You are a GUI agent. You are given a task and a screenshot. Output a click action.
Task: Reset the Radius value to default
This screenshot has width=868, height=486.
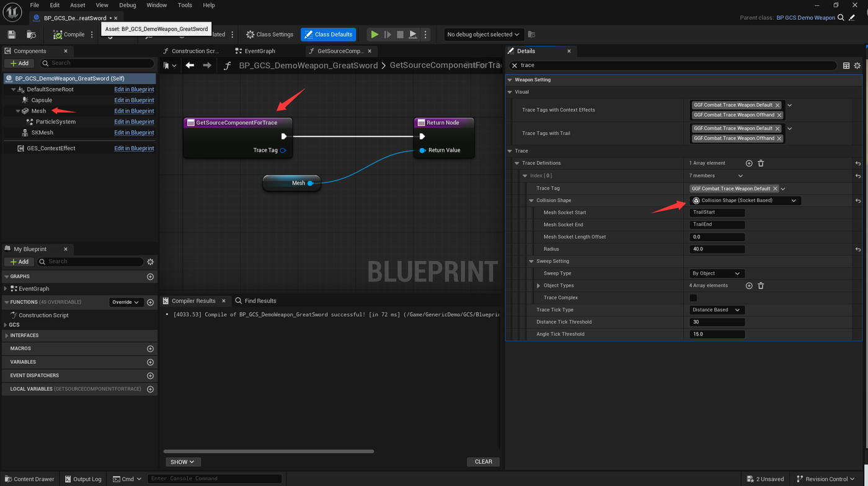click(x=858, y=249)
